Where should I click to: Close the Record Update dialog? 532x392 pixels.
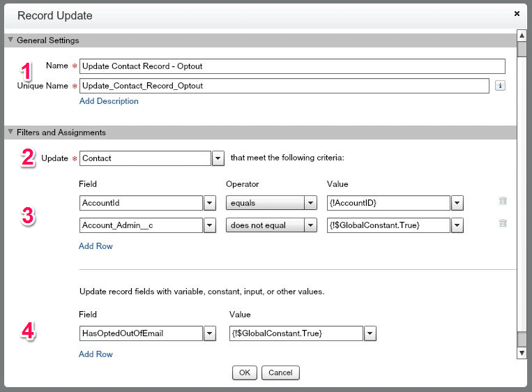(x=517, y=13)
